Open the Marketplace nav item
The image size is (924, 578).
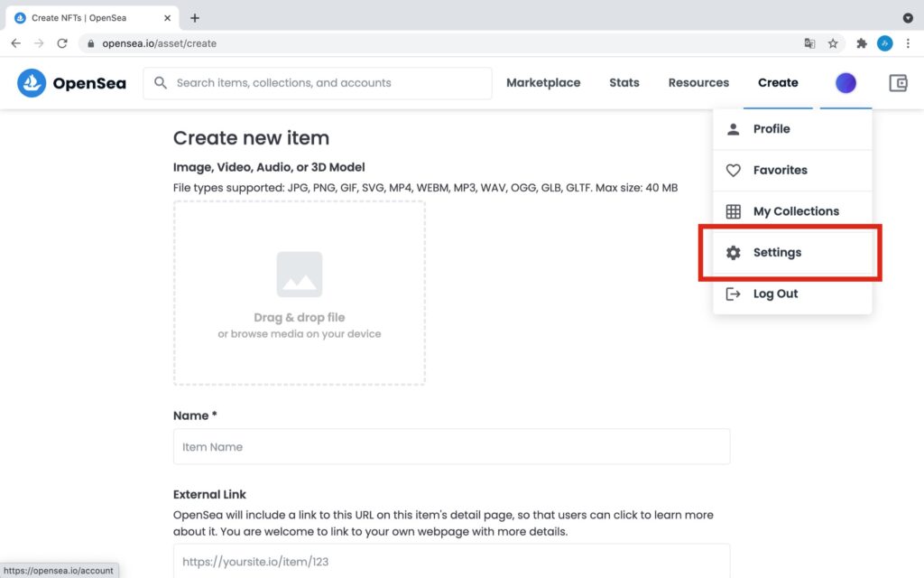click(x=543, y=82)
